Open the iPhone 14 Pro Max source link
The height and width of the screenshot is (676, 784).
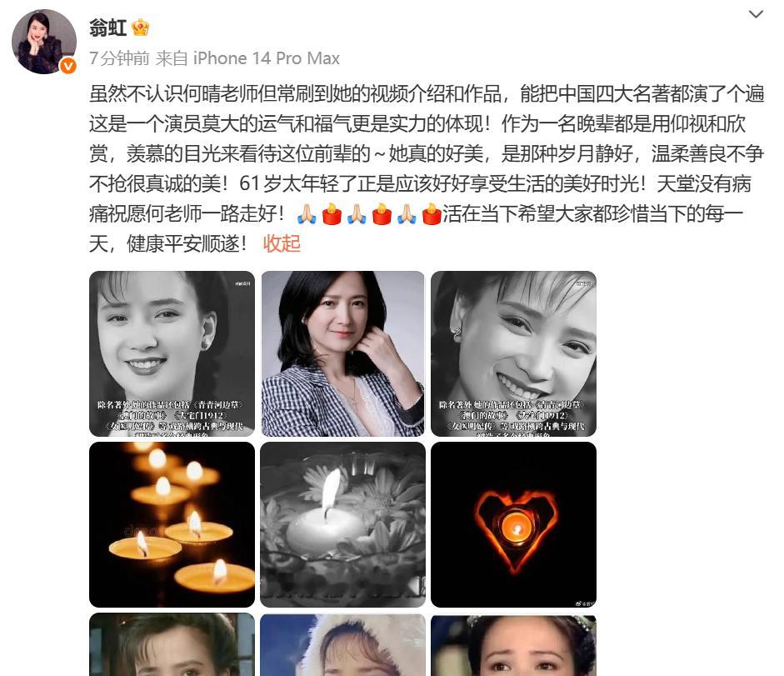click(267, 58)
